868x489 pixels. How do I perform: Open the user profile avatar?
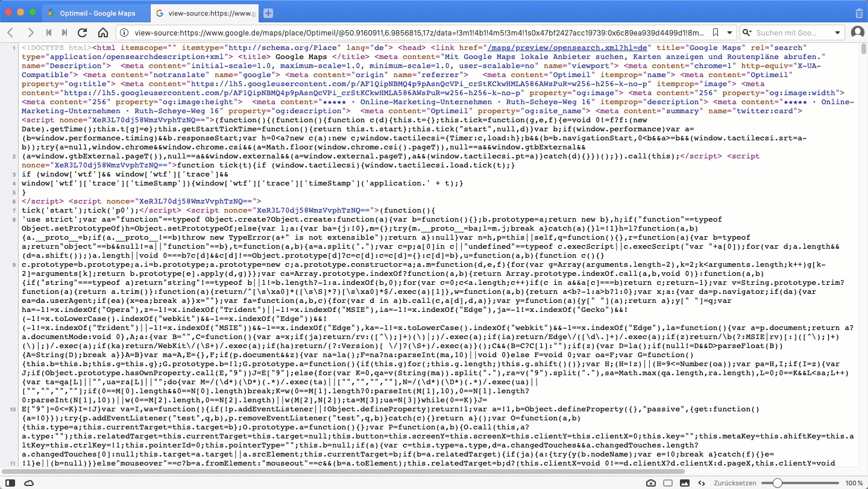857,33
